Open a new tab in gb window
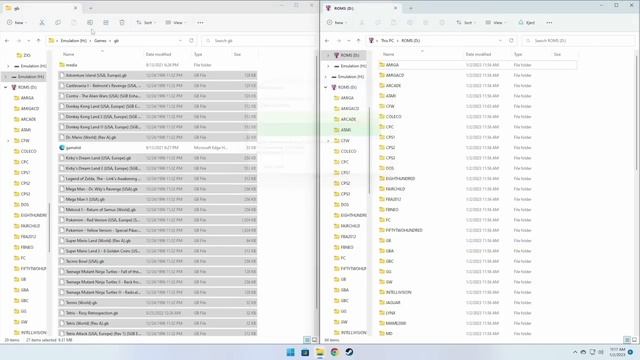The height and width of the screenshot is (360, 640). (91, 8)
